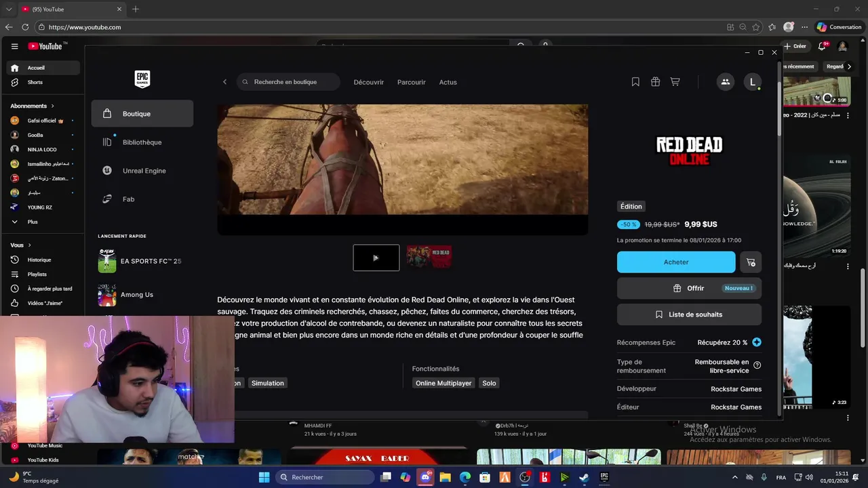Select Bibliothèque in Epic sidebar
The image size is (868, 488).
[142, 142]
